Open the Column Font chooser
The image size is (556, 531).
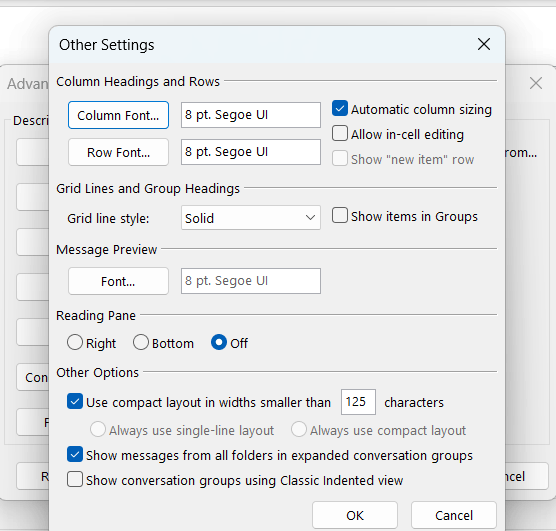[118, 115]
